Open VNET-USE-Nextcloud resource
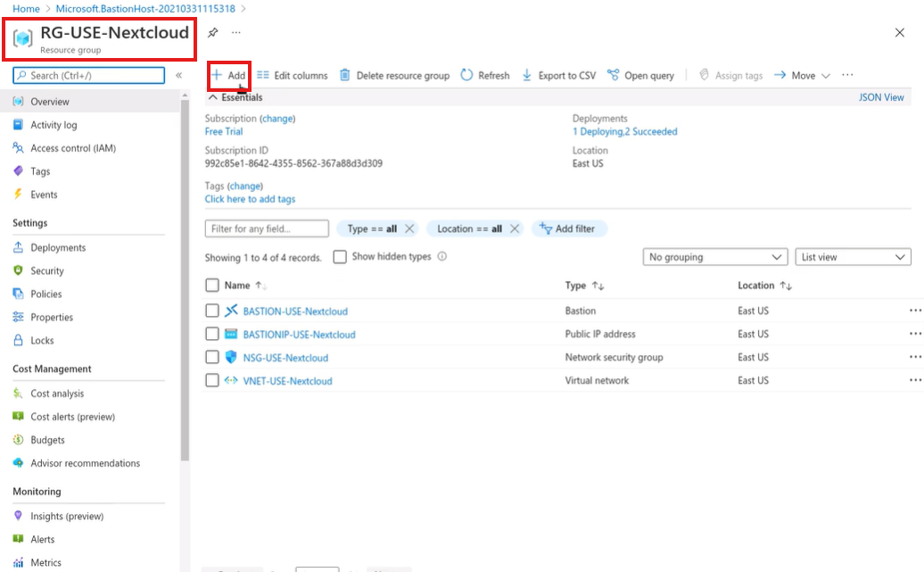The width and height of the screenshot is (924, 572). [287, 381]
